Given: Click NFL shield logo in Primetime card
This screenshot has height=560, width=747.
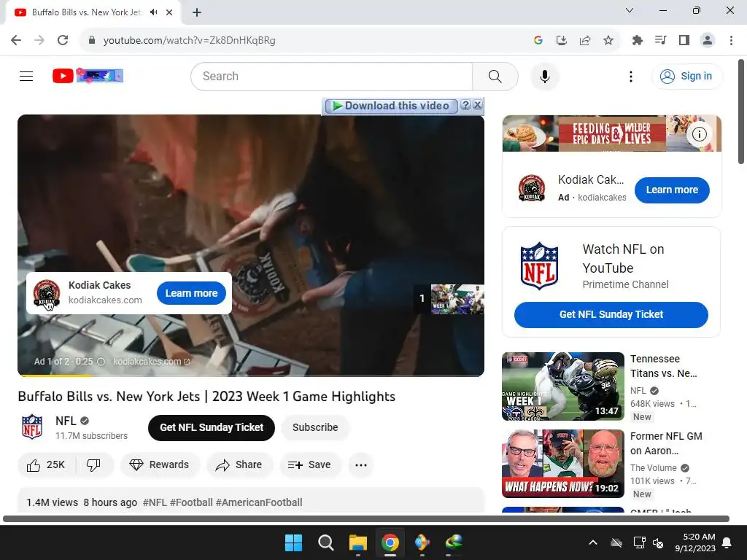Looking at the screenshot, I should pos(539,265).
